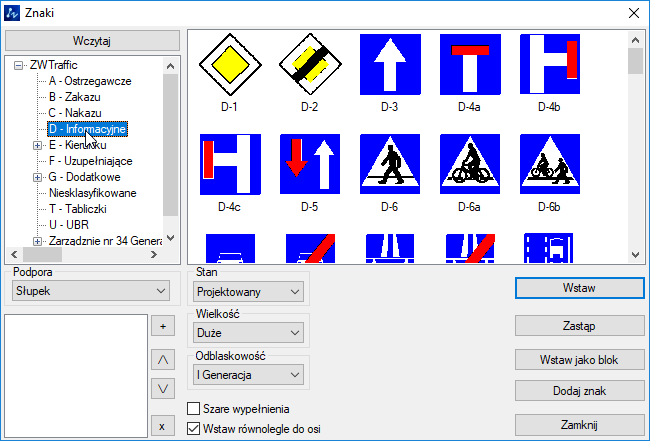Open the Odblaskowość dropdown
Viewport: 650px width, 441px height.
(248, 374)
